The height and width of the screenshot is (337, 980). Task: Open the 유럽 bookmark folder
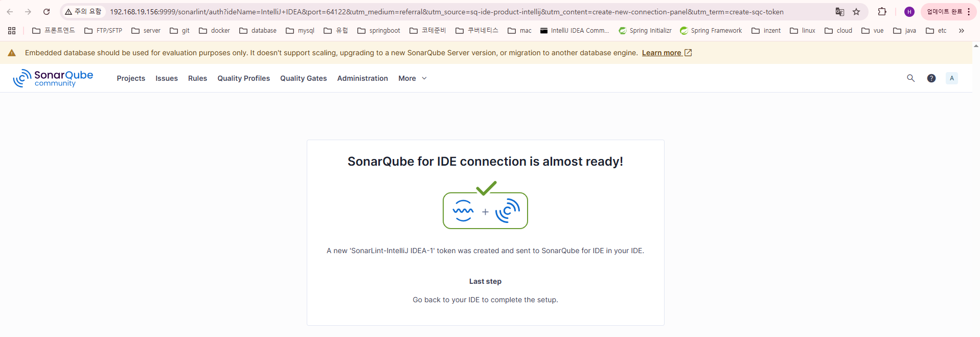pyautogui.click(x=336, y=31)
